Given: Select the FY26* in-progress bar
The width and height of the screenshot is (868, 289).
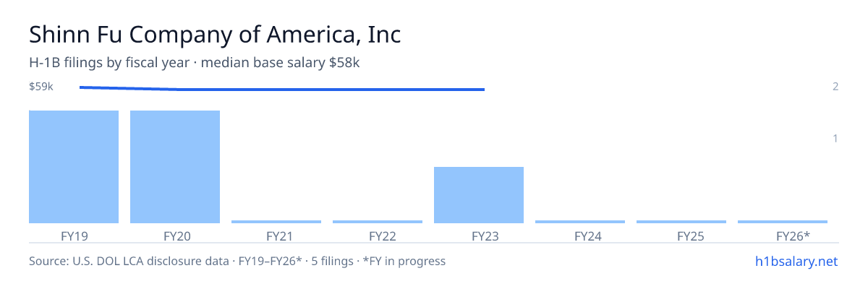Looking at the screenshot, I should [x=783, y=222].
